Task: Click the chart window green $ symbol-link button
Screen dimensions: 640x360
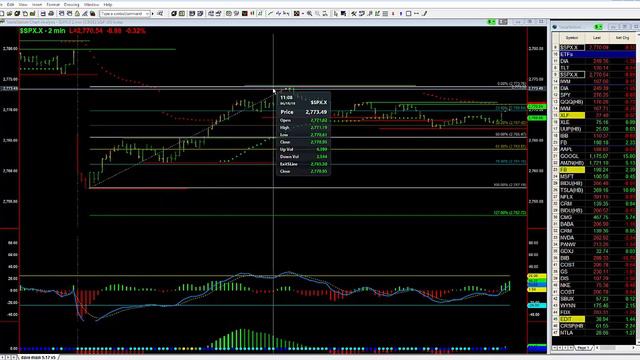Action: click(x=492, y=22)
